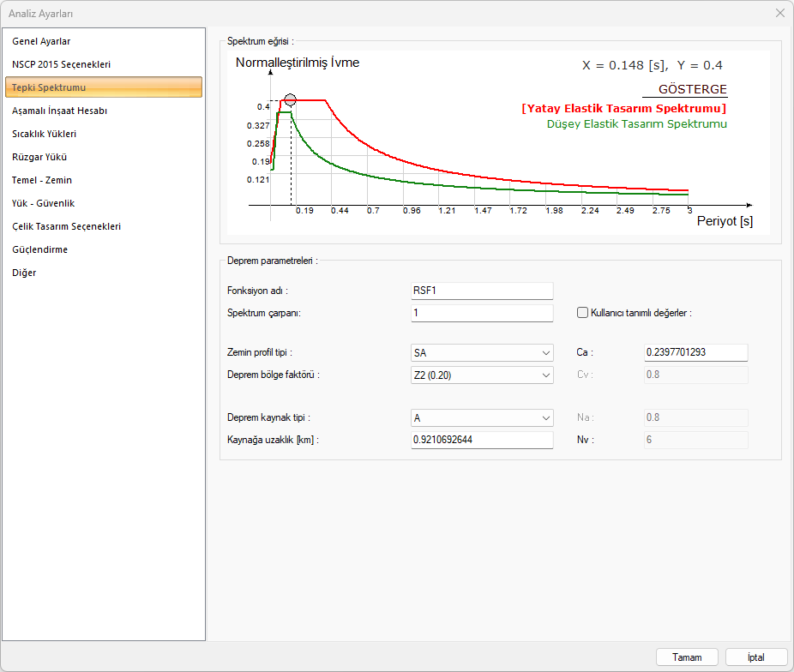
Task: Click the Kaynağa uzaklık input box
Action: pos(482,440)
